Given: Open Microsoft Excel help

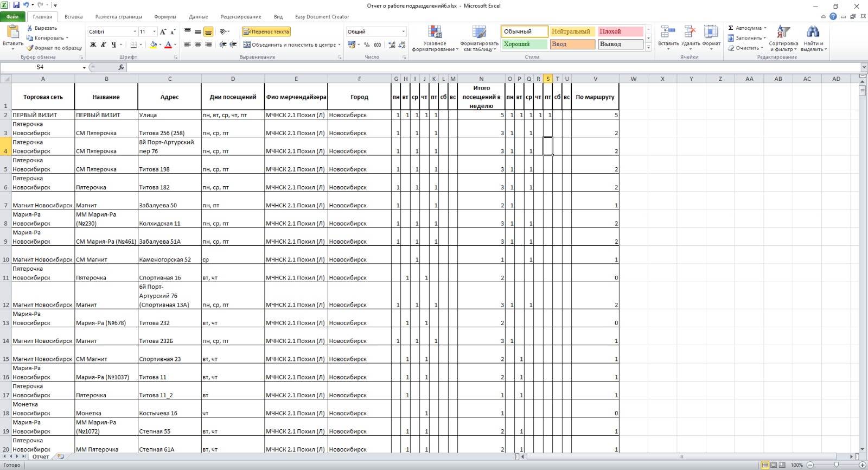Looking at the screenshot, I should [x=833, y=16].
